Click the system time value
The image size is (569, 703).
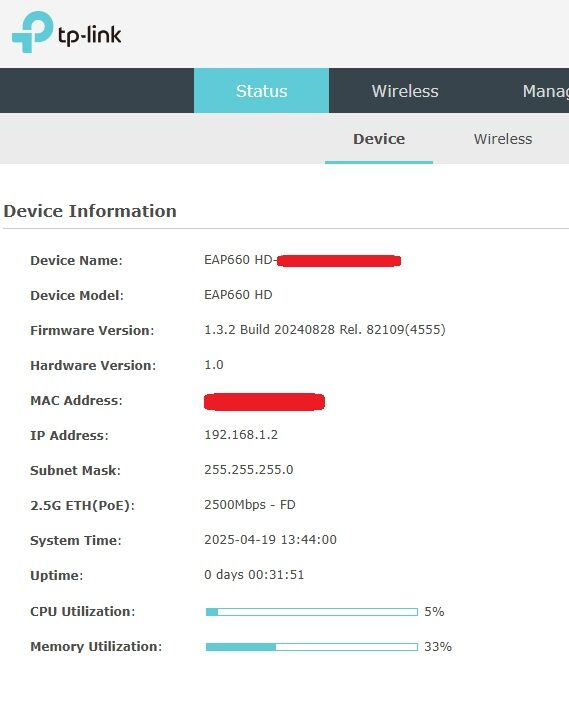pos(270,540)
